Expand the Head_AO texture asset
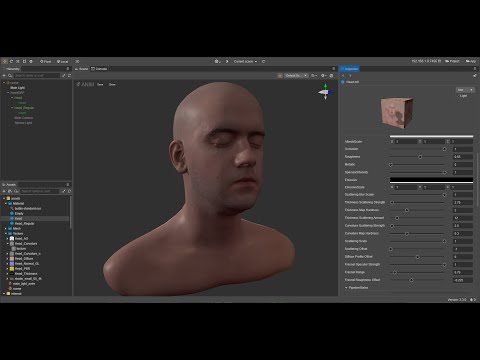The height and width of the screenshot is (360, 480). point(8,238)
